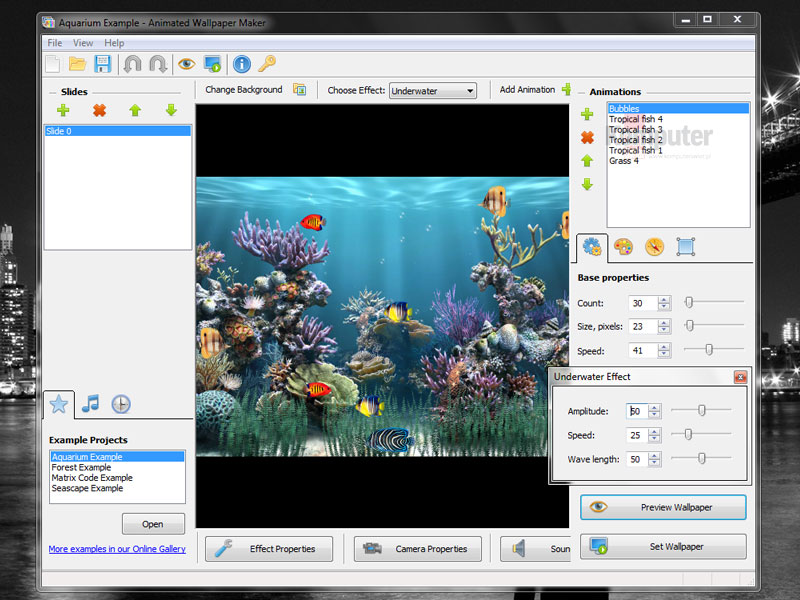Open more examples in the Online Gallery
The width and height of the screenshot is (800, 600).
tap(116, 550)
